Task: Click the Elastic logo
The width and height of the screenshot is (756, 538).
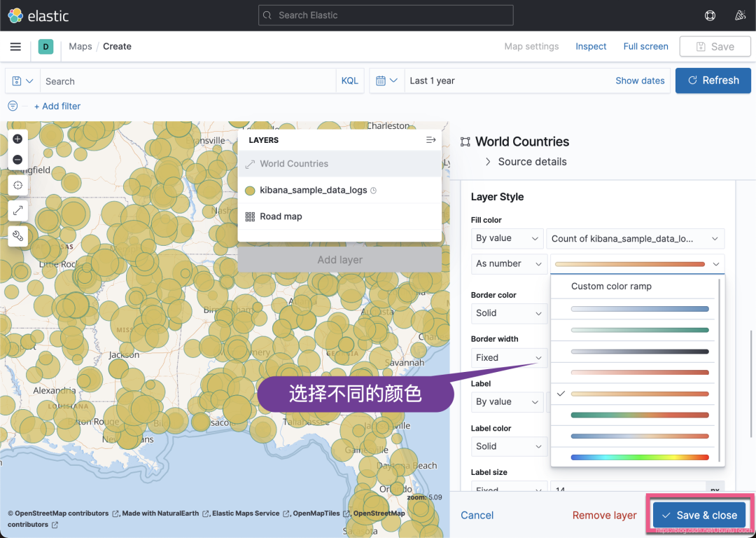Action: coord(38,15)
